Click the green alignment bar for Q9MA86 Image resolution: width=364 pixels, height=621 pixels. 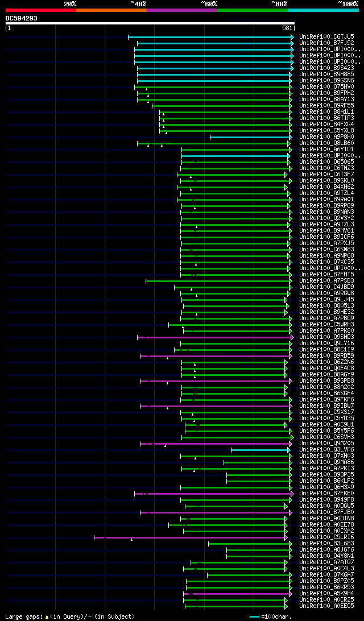[x=257, y=462]
